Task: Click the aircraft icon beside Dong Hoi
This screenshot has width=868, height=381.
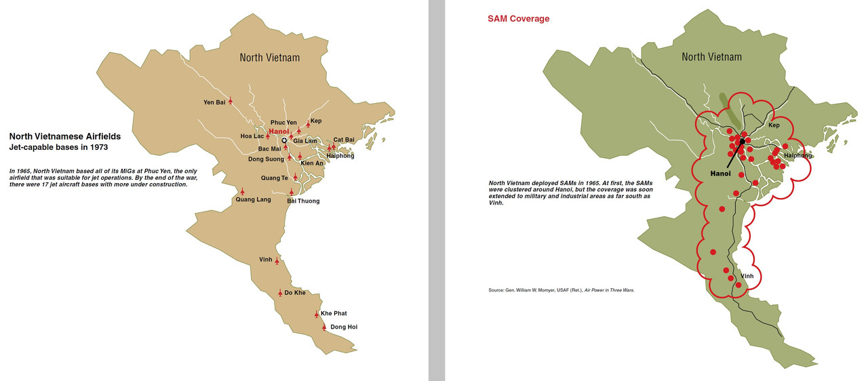Action: click(x=323, y=327)
